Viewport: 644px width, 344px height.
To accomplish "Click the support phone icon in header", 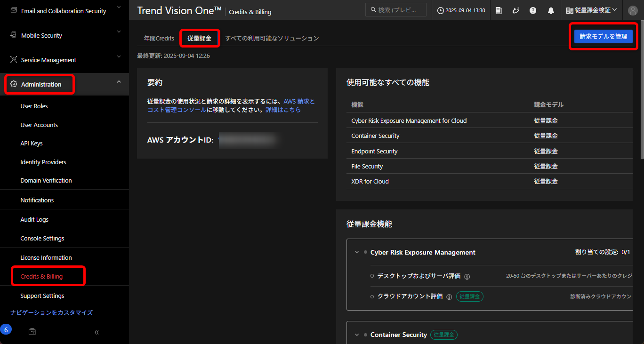I will tap(516, 10).
